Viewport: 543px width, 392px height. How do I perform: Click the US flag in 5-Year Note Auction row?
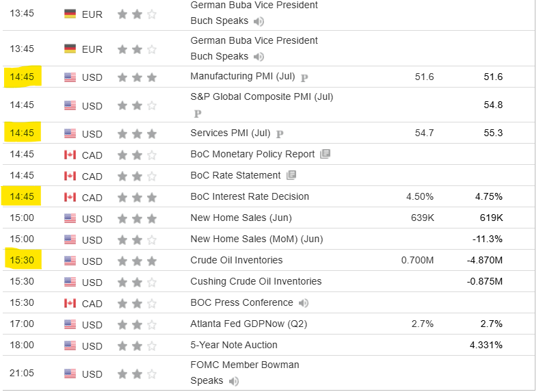[70, 345]
